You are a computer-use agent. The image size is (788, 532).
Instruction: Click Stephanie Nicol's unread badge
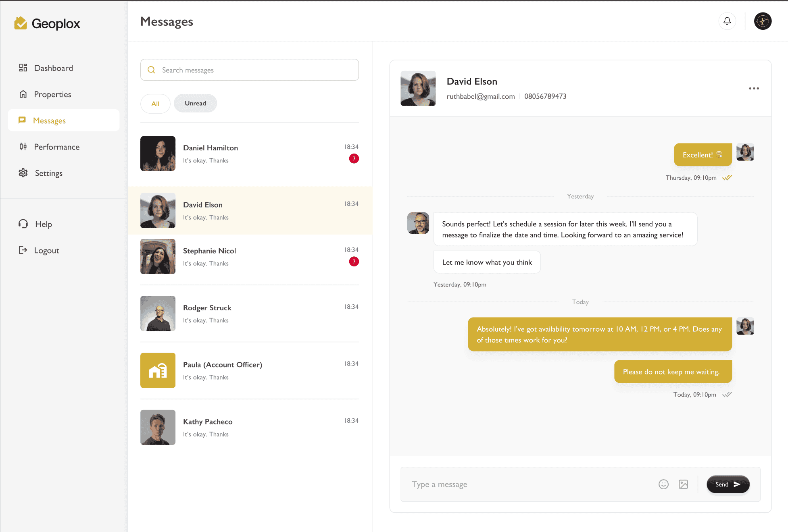[354, 262]
